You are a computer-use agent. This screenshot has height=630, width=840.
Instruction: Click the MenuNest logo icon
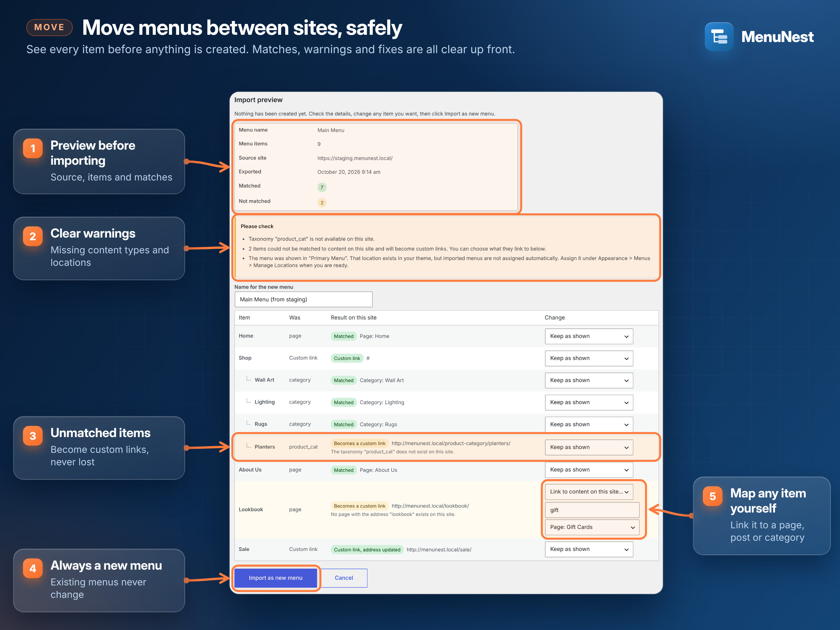pyautogui.click(x=719, y=37)
